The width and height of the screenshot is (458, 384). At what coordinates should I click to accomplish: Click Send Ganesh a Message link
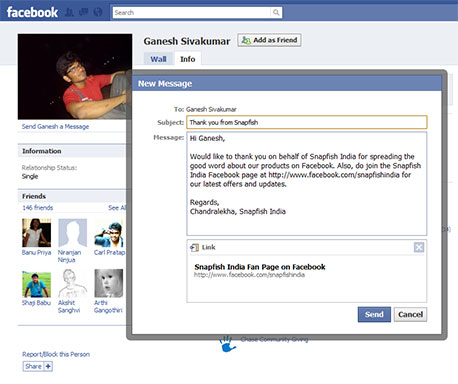55,126
